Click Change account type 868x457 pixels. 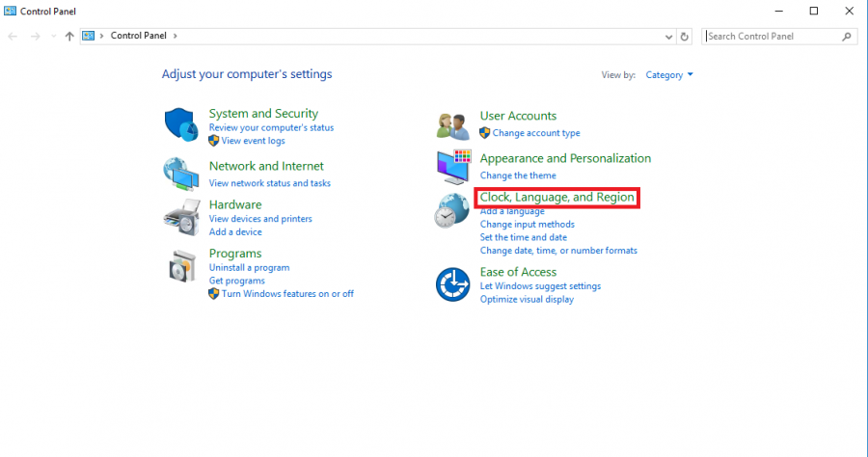tap(536, 133)
